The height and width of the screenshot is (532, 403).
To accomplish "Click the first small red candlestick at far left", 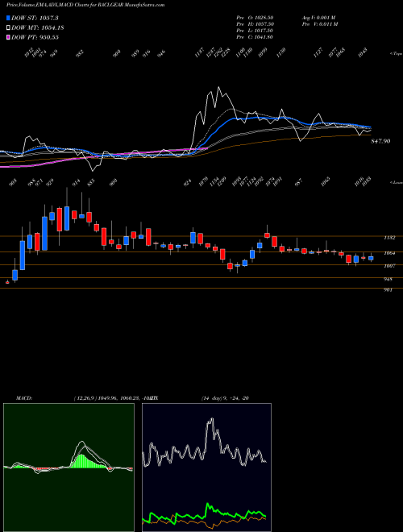I will click(x=7, y=282).
